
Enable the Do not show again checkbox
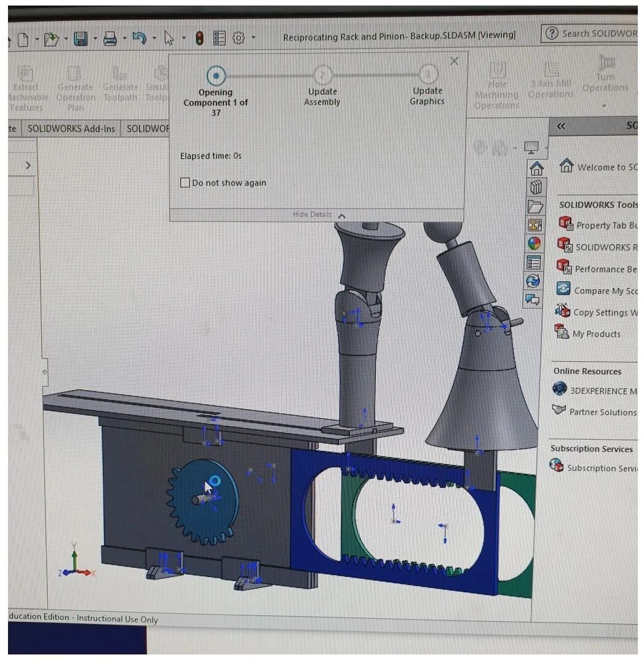[185, 182]
